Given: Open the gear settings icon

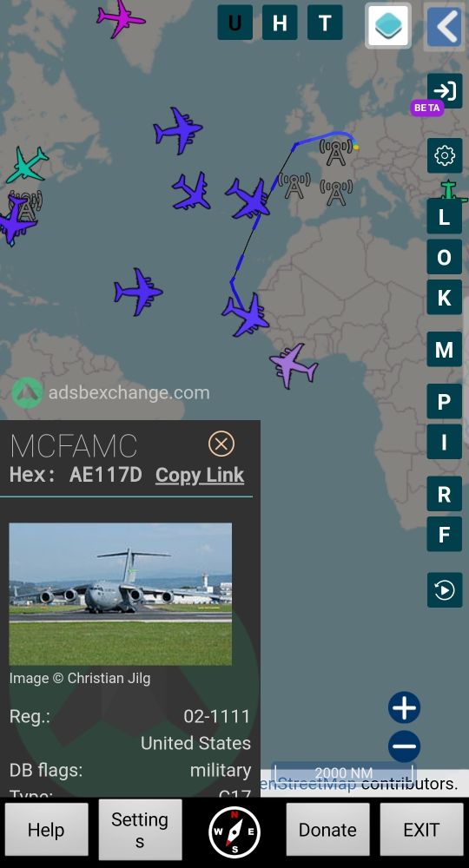Looking at the screenshot, I should point(445,155).
